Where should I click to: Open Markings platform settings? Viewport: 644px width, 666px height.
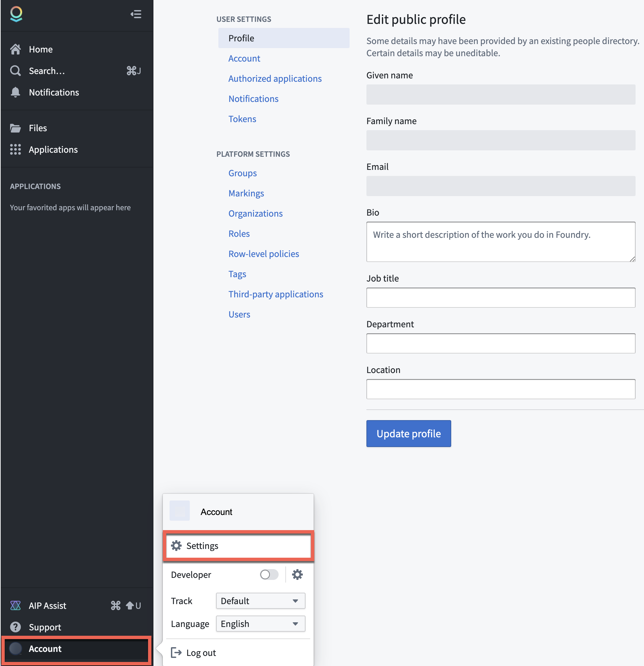click(246, 193)
